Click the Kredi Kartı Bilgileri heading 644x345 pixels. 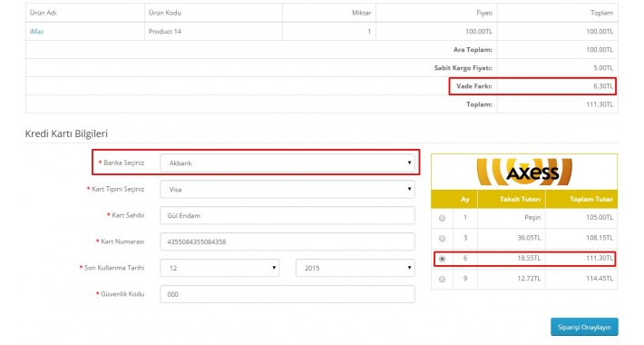click(66, 133)
